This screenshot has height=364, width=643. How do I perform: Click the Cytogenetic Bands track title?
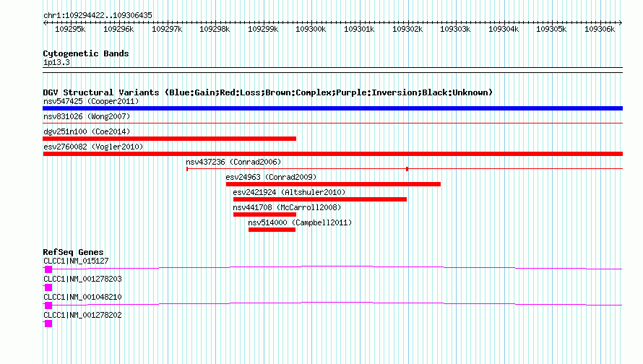[x=86, y=53]
